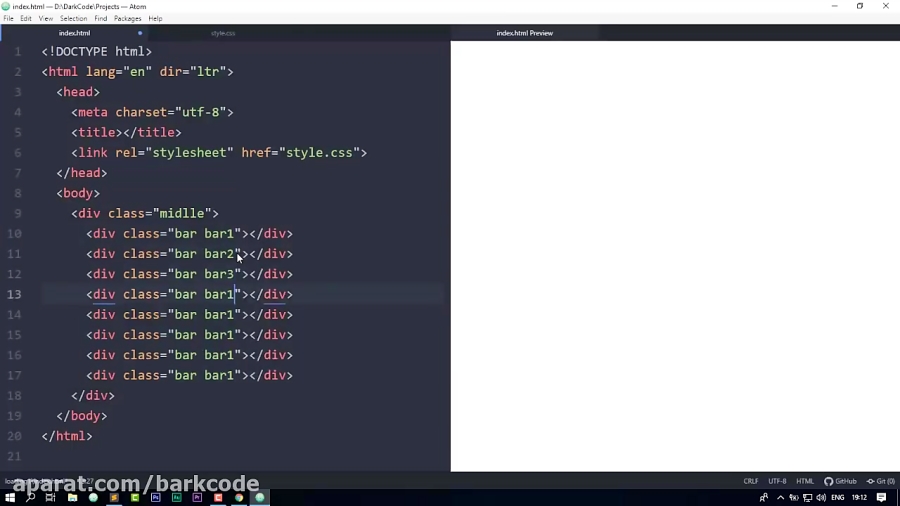Open Sublime Text from the taskbar

(x=114, y=497)
